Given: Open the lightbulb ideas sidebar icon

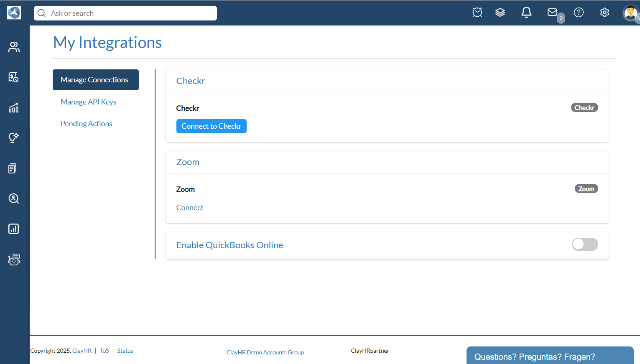Looking at the screenshot, I should (x=14, y=138).
